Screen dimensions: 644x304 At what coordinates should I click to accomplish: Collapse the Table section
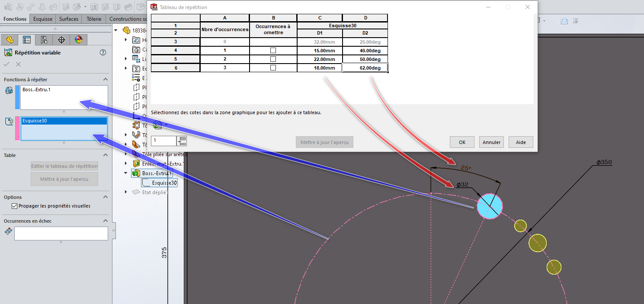pyautogui.click(x=105, y=155)
